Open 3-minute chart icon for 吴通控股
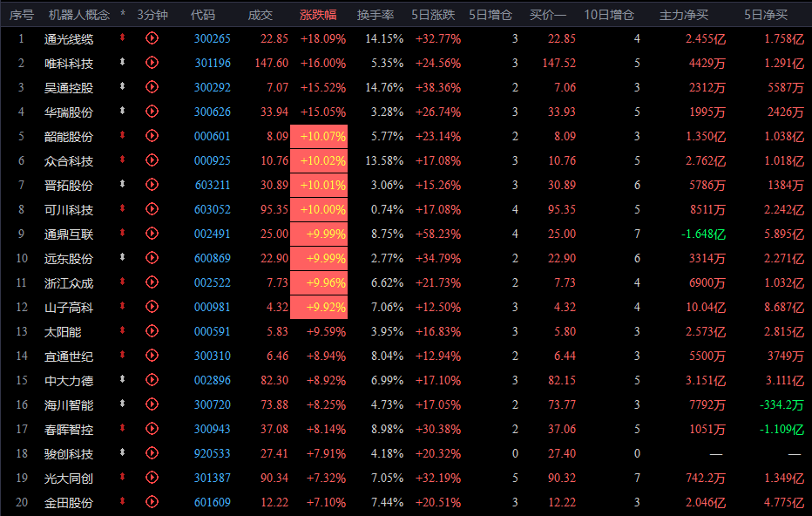812x516 pixels. 152,87
